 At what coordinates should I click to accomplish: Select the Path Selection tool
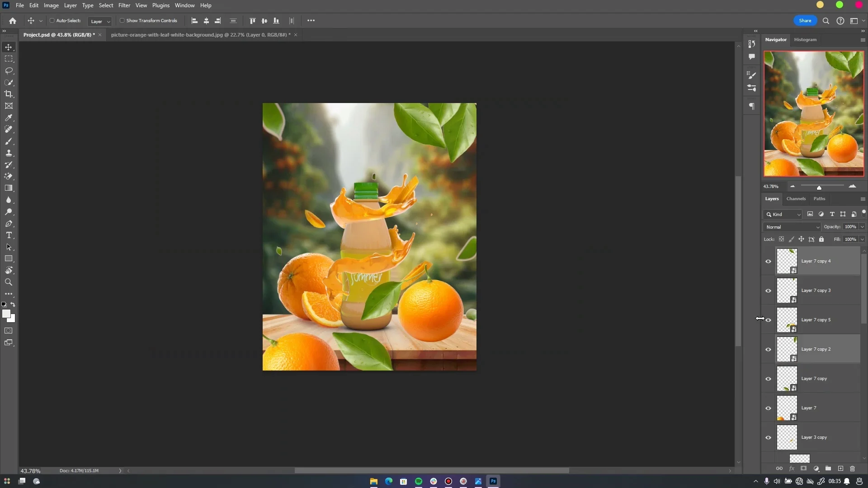click(x=9, y=247)
